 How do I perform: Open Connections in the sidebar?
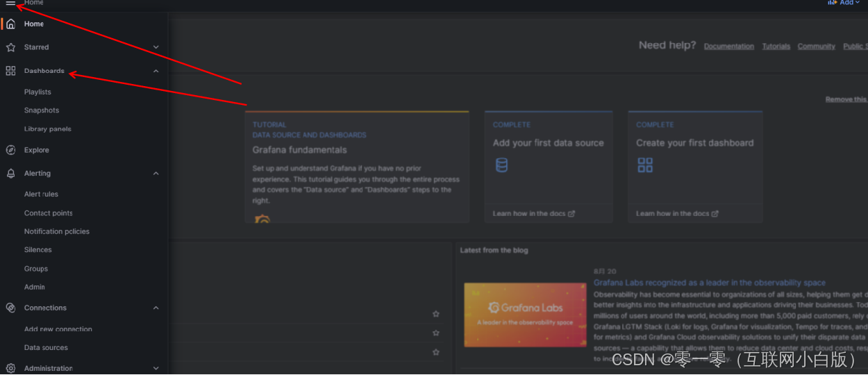[x=45, y=308]
